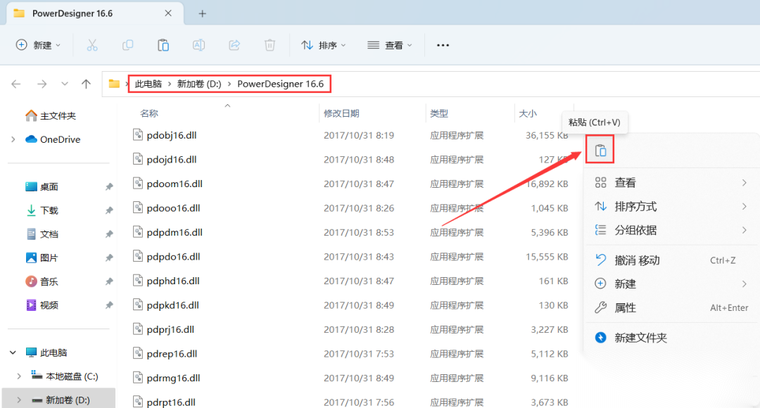Click the Share icon in toolbar
This screenshot has width=760, height=408.
234,45
